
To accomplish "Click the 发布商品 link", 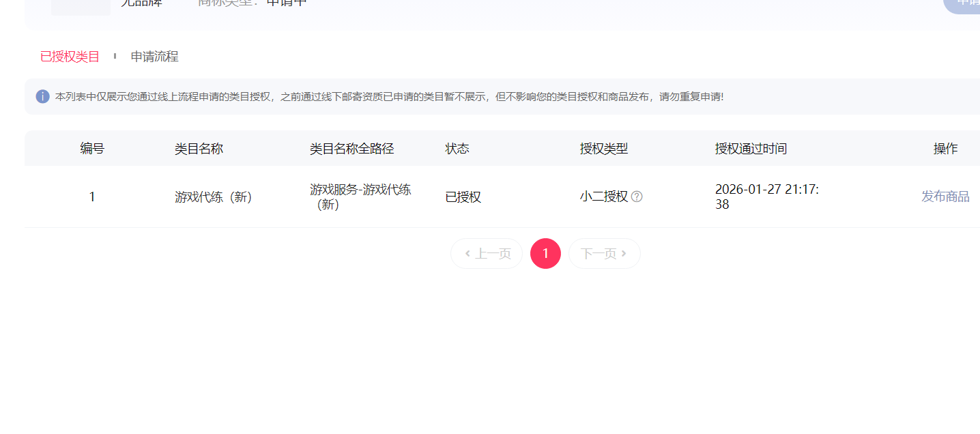I will [x=945, y=197].
